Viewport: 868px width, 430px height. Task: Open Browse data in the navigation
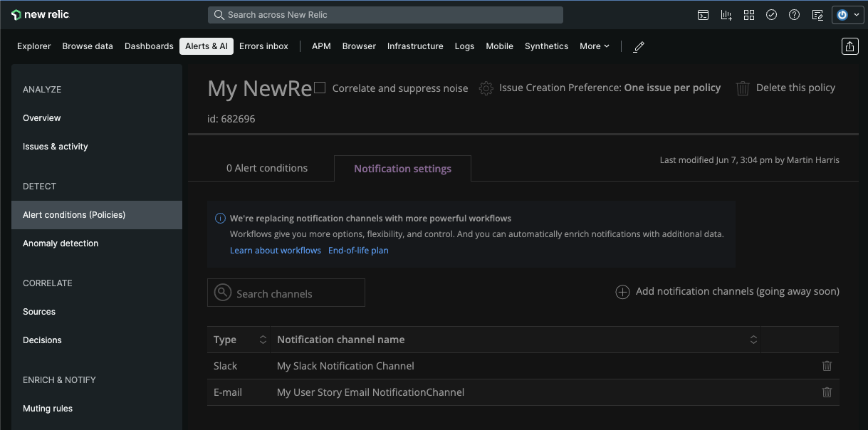(88, 46)
